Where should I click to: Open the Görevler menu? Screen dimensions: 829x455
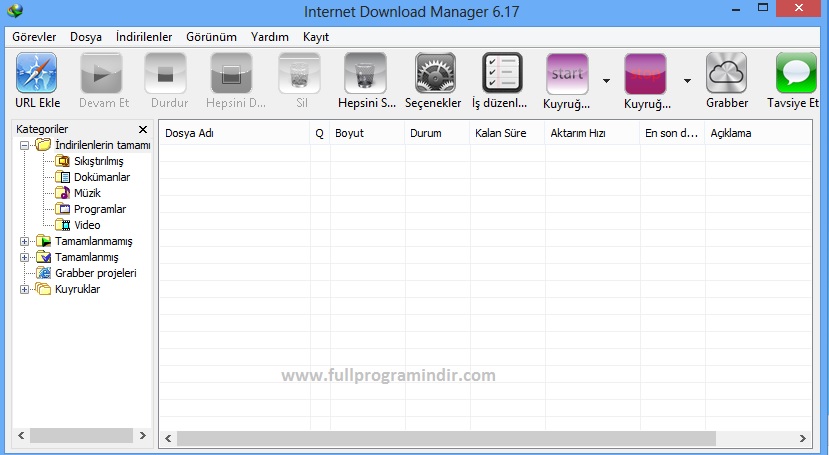pyautogui.click(x=34, y=37)
